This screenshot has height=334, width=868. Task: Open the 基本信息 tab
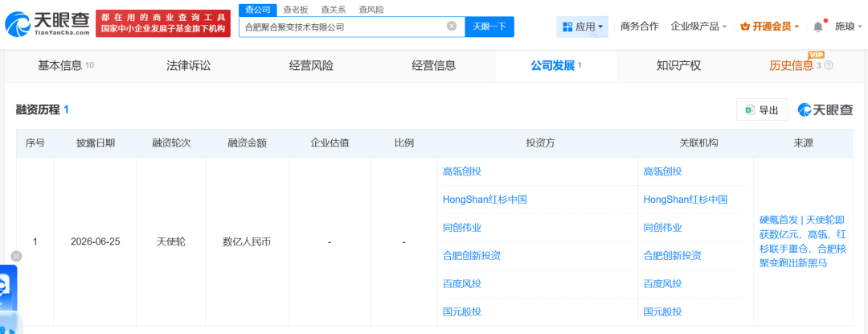66,65
